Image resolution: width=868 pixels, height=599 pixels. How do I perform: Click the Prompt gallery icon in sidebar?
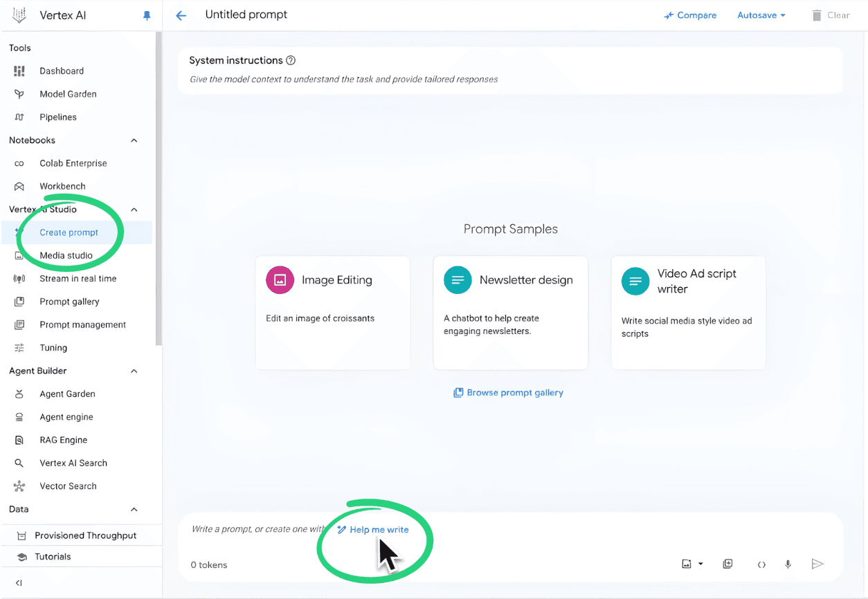click(x=19, y=302)
